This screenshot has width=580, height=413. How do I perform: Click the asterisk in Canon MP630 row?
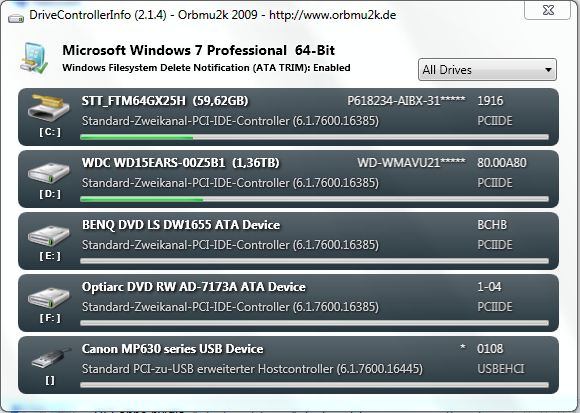tap(462, 347)
